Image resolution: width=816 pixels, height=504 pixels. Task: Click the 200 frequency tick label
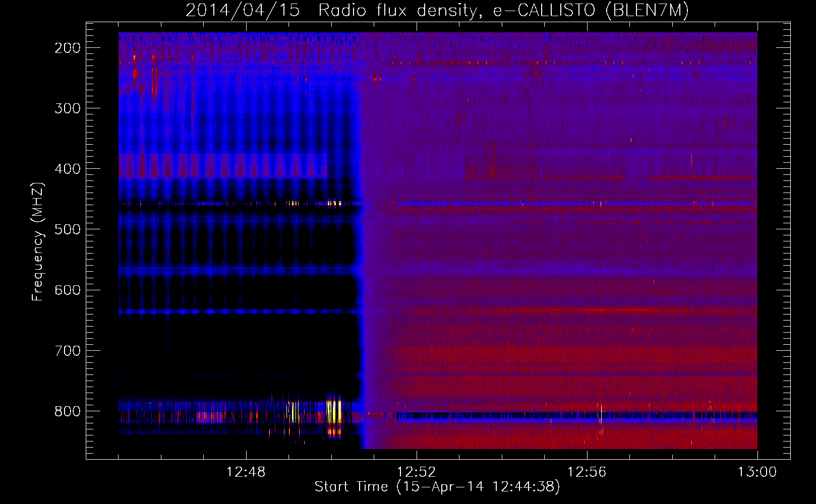pyautogui.click(x=68, y=48)
